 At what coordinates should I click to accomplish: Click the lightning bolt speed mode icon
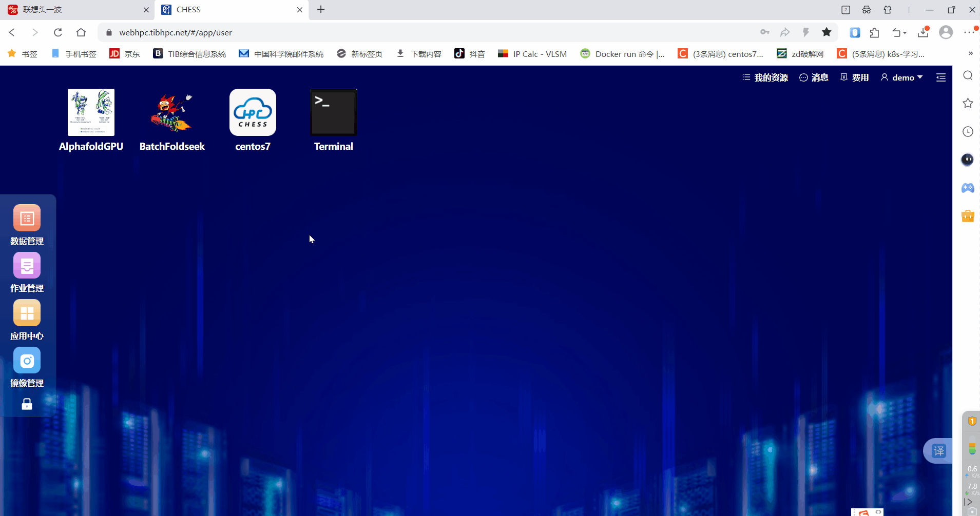pyautogui.click(x=806, y=32)
